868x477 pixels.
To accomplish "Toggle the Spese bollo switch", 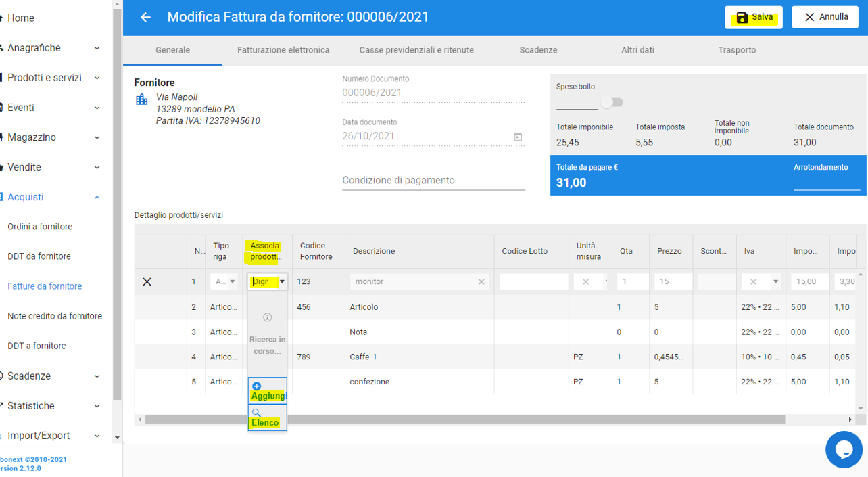I will pyautogui.click(x=612, y=102).
